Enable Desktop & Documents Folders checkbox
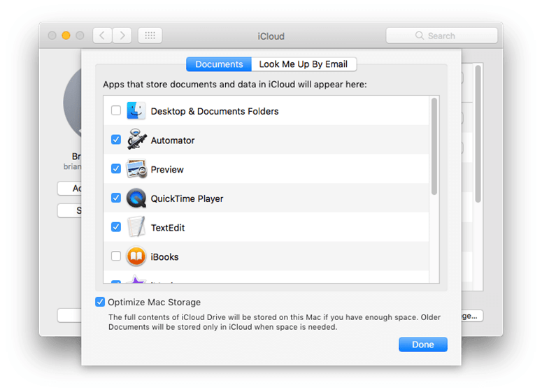542x392 pixels. pyautogui.click(x=116, y=110)
